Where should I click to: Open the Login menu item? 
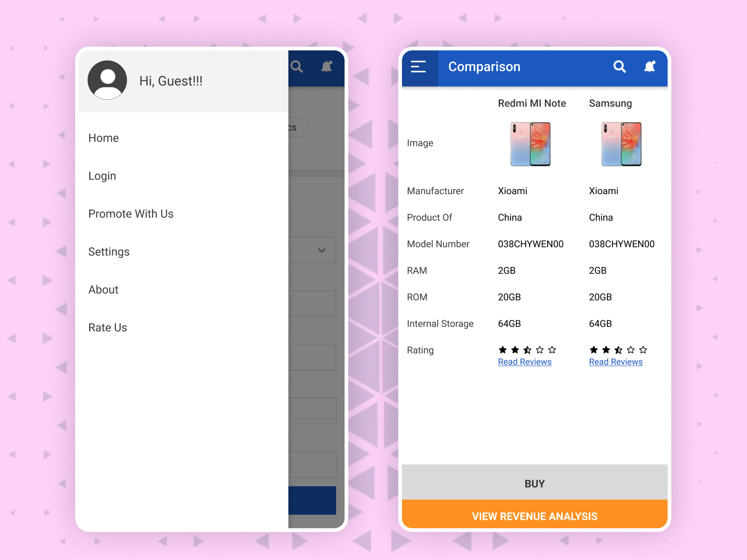click(x=102, y=176)
